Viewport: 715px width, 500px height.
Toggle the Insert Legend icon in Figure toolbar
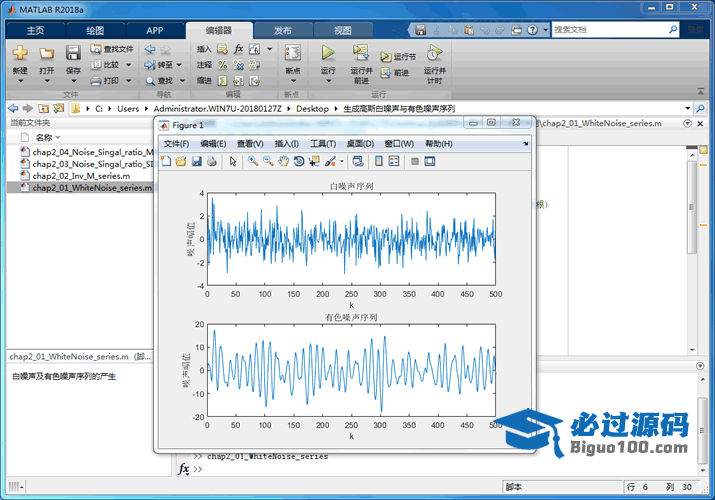click(393, 161)
